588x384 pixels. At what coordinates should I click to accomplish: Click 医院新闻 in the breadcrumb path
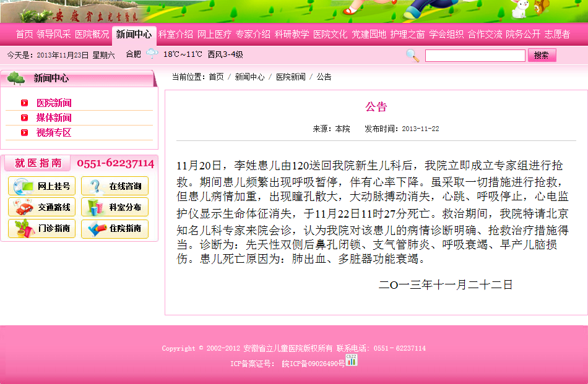(x=290, y=77)
